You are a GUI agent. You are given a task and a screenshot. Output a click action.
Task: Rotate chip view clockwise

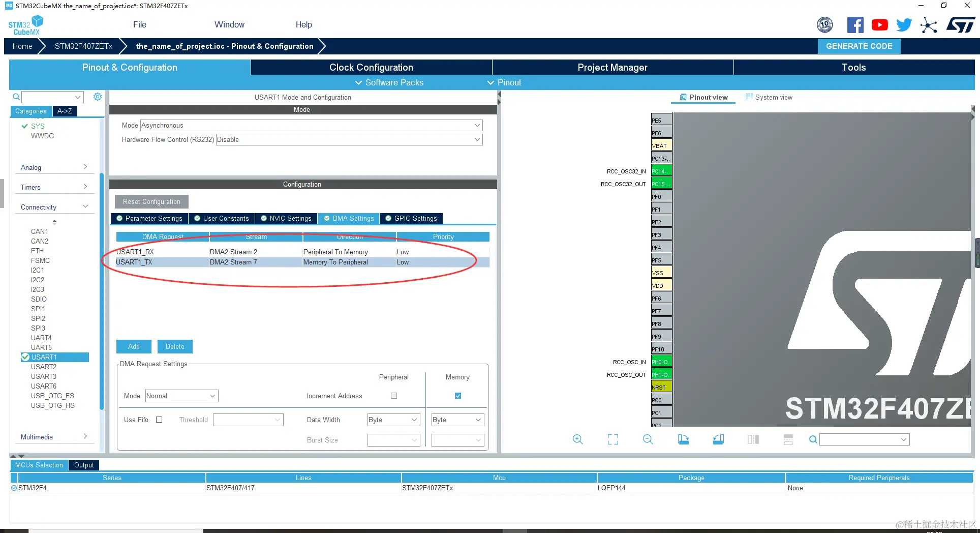(683, 439)
